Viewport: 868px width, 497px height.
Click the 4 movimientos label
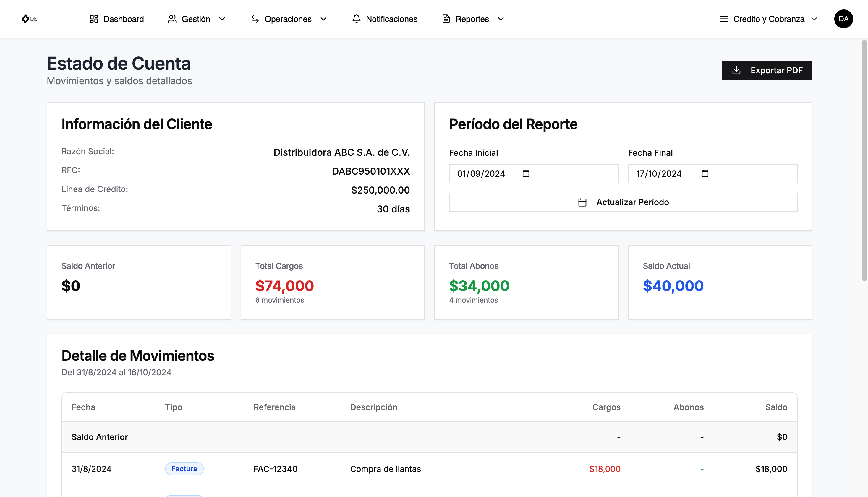click(473, 300)
